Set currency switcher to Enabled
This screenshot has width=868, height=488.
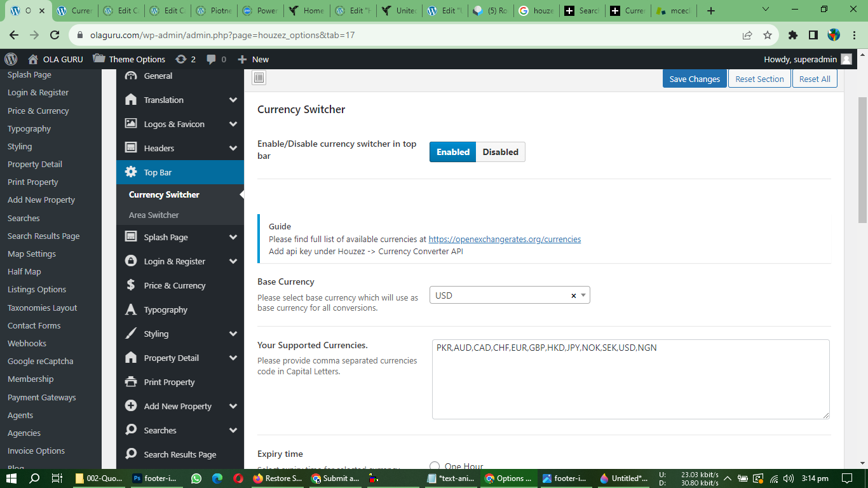point(452,152)
